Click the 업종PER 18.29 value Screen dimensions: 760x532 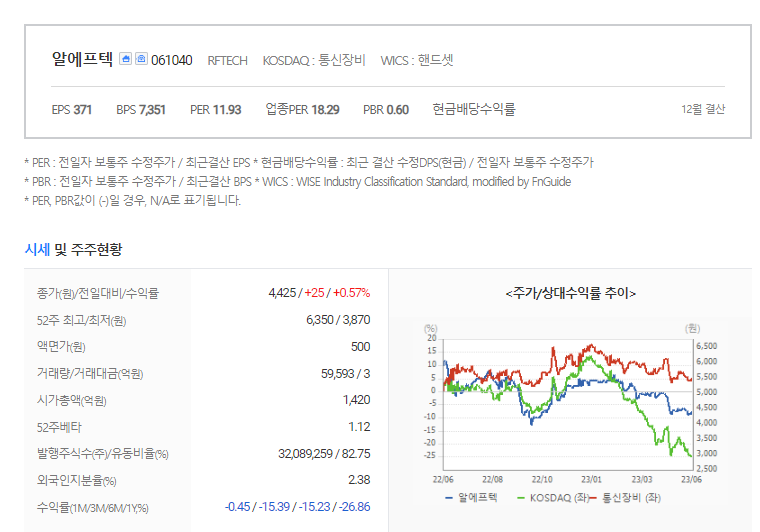[x=302, y=110]
